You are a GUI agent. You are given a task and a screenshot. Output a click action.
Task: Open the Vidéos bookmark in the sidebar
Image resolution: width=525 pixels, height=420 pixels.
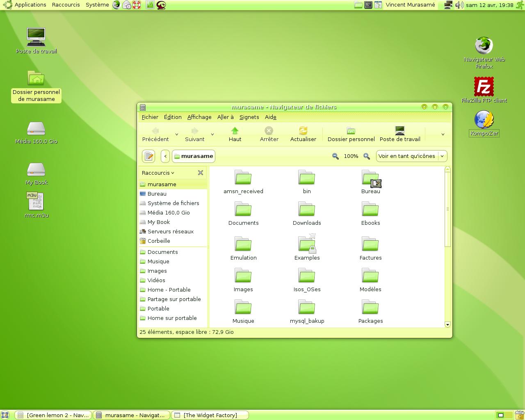click(173, 280)
